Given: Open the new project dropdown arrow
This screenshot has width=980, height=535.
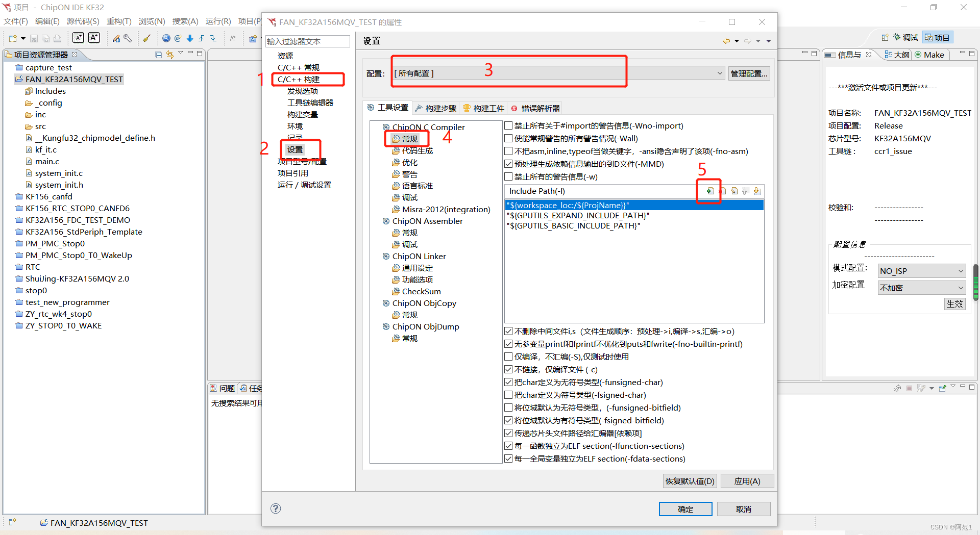Looking at the screenshot, I should tap(23, 39).
